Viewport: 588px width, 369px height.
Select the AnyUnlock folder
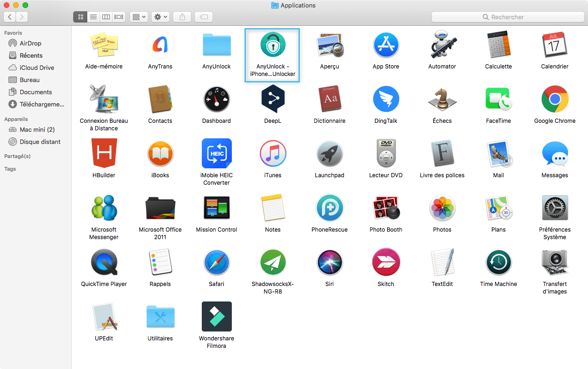pyautogui.click(x=216, y=45)
